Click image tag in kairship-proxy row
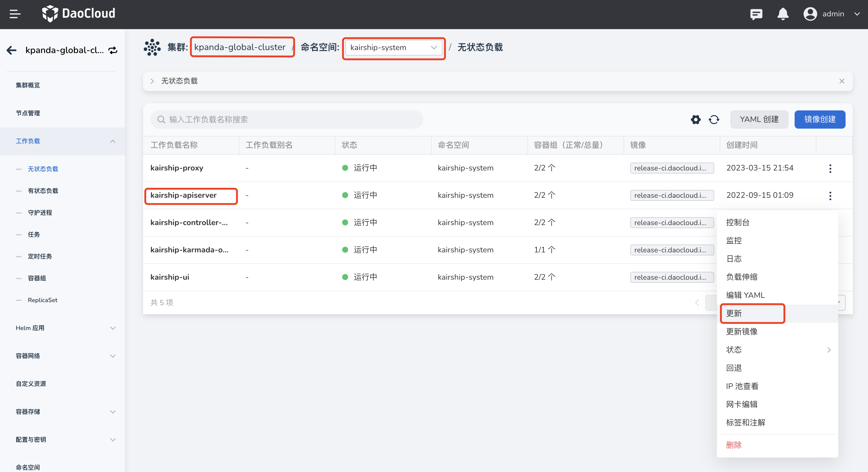 pos(672,168)
